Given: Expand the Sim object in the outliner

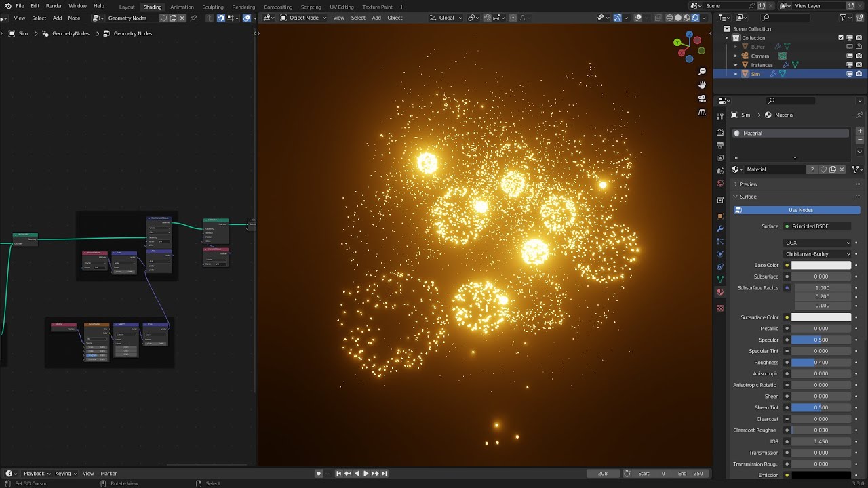Looking at the screenshot, I should (736, 74).
